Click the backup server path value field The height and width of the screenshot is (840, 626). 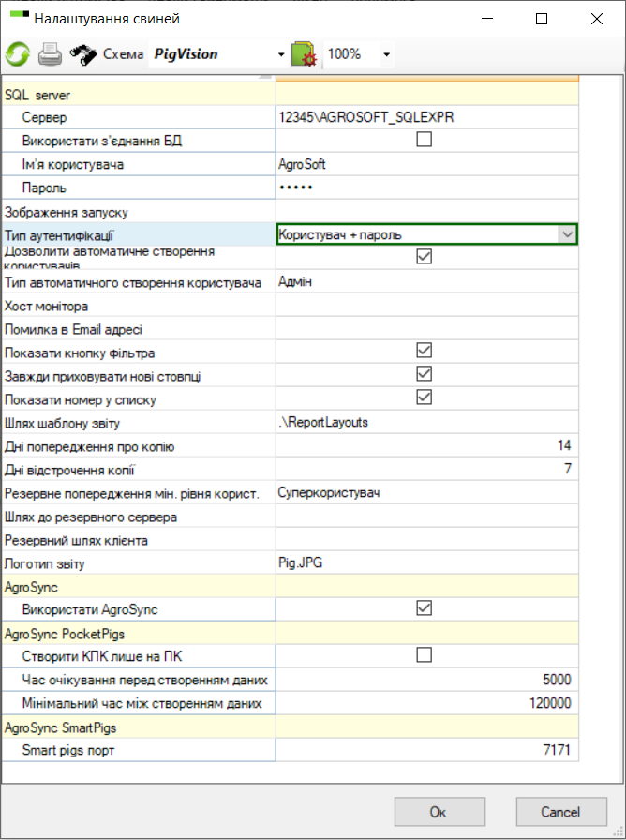click(x=426, y=517)
